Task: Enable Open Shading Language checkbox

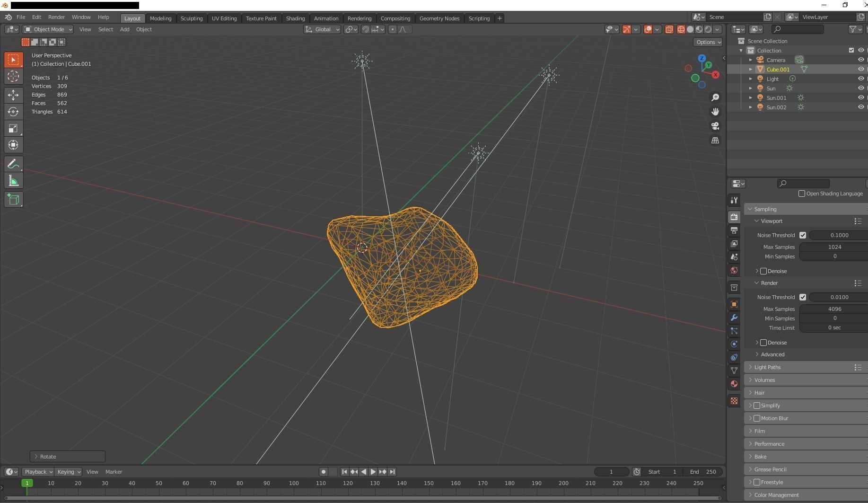Action: coord(802,194)
